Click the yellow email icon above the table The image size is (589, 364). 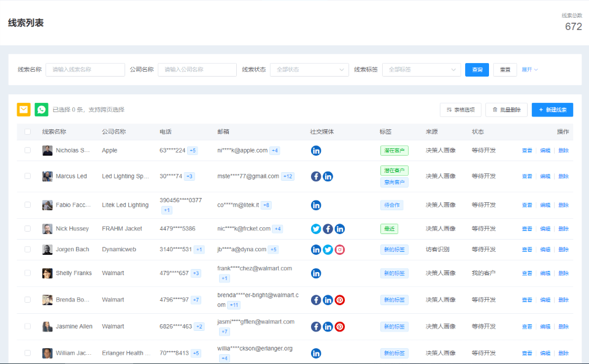click(23, 110)
